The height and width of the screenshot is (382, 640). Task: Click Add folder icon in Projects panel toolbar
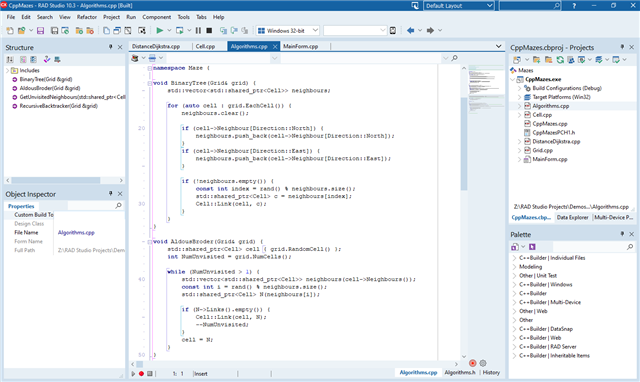click(536, 60)
